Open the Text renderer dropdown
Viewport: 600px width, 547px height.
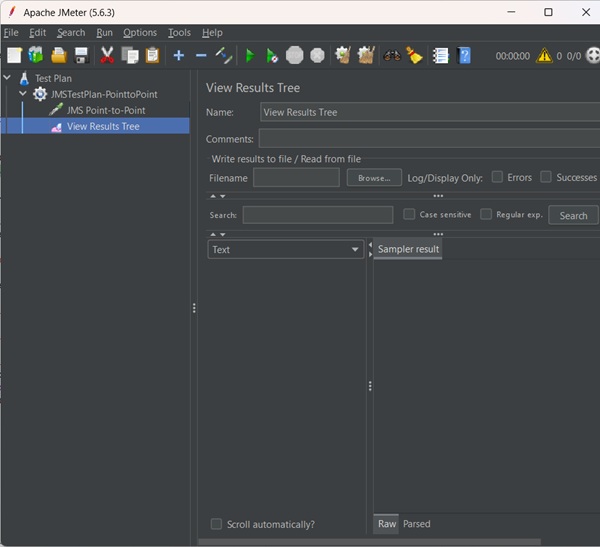click(285, 249)
